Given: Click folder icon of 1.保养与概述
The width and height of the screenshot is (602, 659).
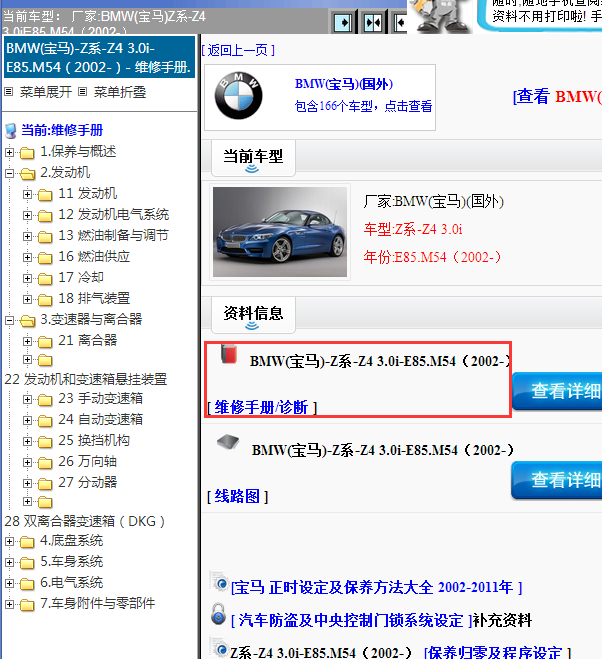Looking at the screenshot, I should 27,153.
